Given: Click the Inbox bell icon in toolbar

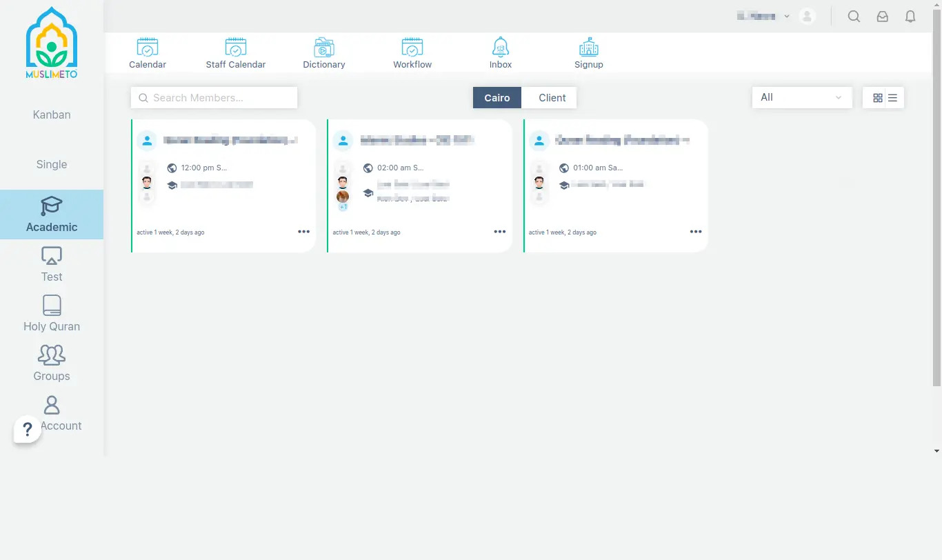Looking at the screenshot, I should [501, 48].
